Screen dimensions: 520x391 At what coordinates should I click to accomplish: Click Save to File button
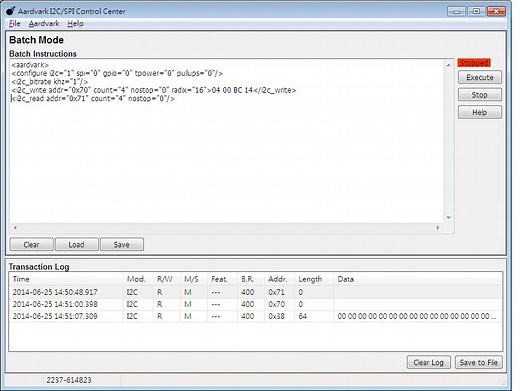(479, 362)
